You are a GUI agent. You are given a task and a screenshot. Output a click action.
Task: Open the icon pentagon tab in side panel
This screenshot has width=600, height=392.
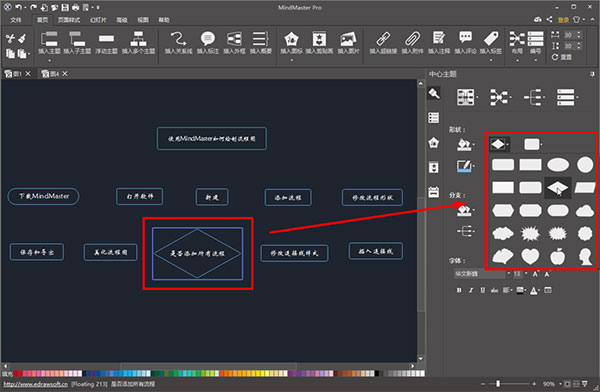[x=434, y=143]
